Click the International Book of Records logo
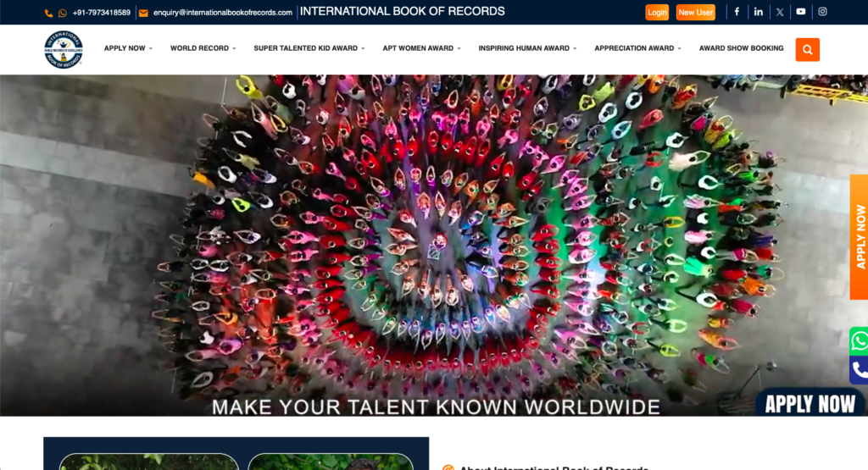Screen dimensions: 868x470 pos(64,50)
